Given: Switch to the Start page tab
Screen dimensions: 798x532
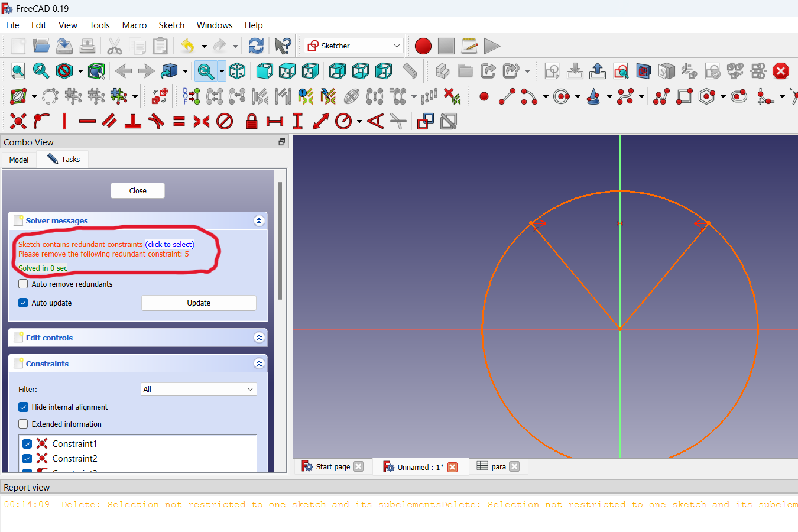Looking at the screenshot, I should [332, 466].
